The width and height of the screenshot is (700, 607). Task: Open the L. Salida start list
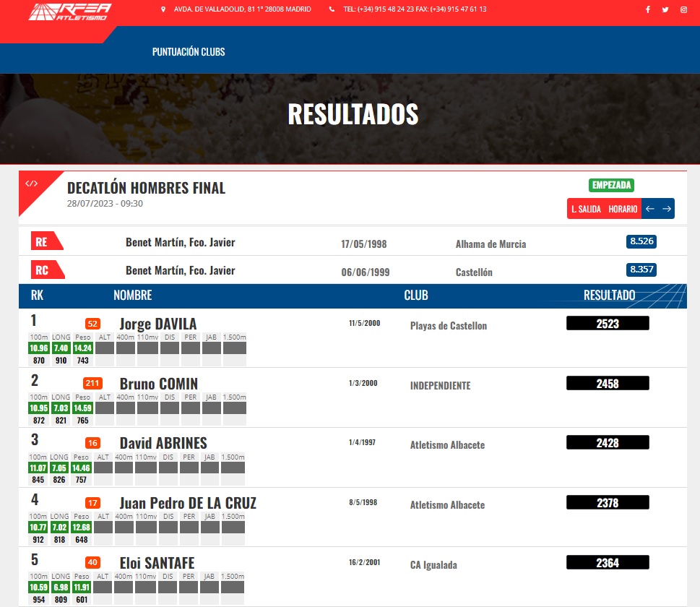pos(586,209)
